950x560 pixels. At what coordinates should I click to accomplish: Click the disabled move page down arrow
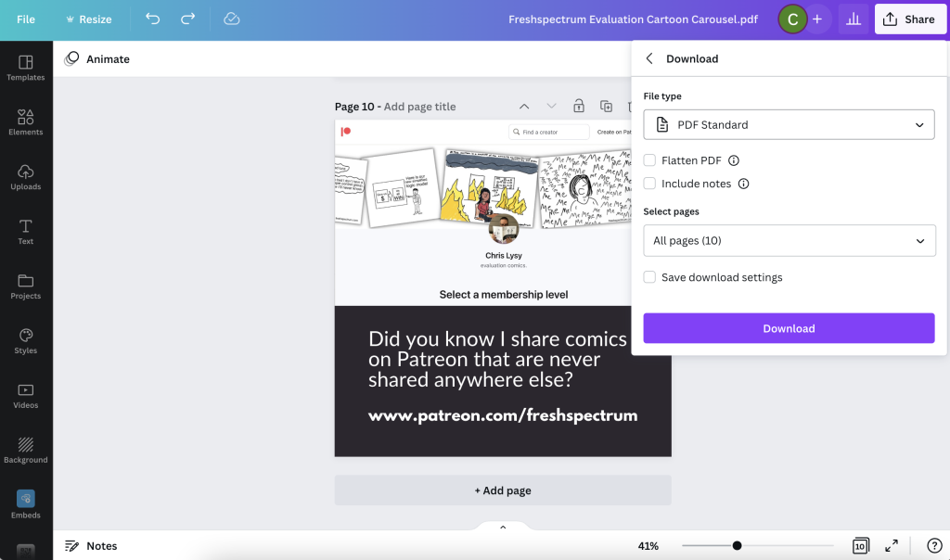(551, 107)
